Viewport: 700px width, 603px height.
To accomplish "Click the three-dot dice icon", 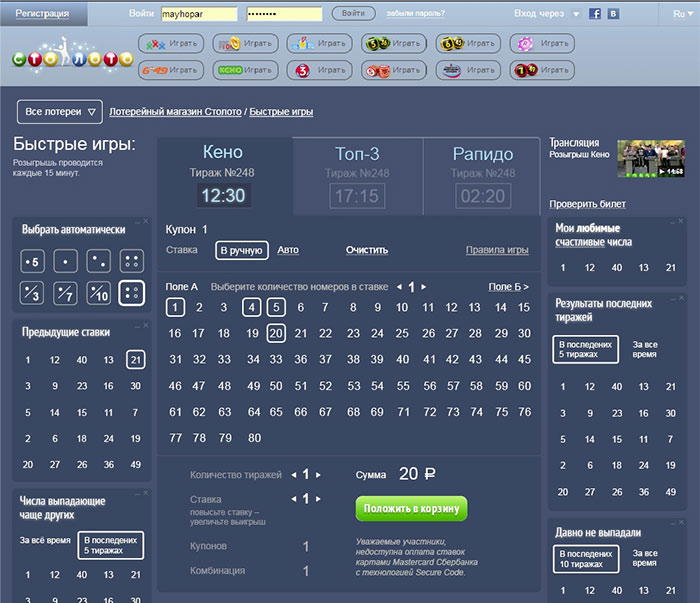I will (99, 262).
